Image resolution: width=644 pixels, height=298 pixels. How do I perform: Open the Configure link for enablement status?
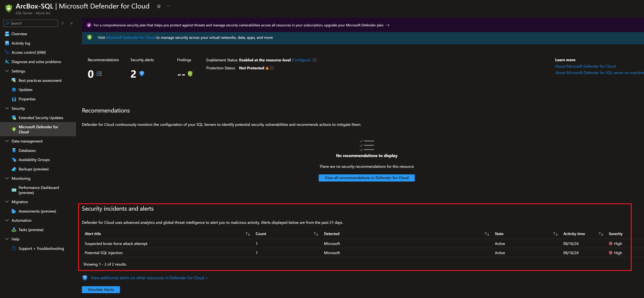point(301,60)
